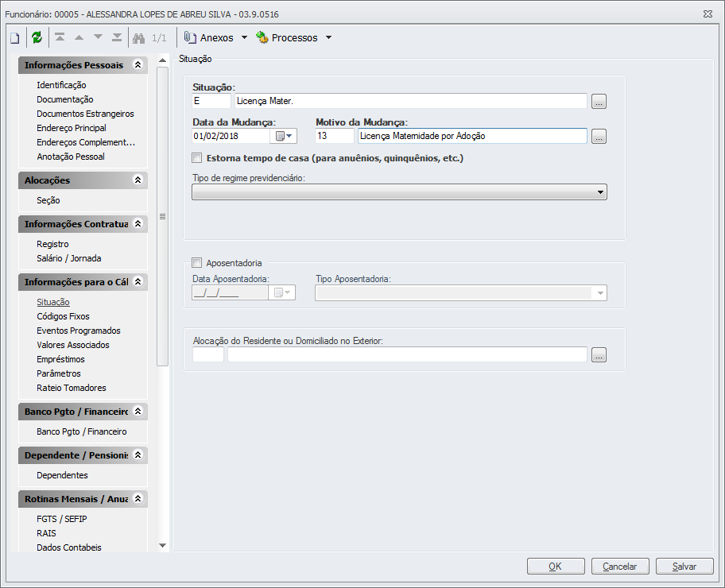
Task: Collapse Informações para o Cálculo section
Action: [x=138, y=281]
